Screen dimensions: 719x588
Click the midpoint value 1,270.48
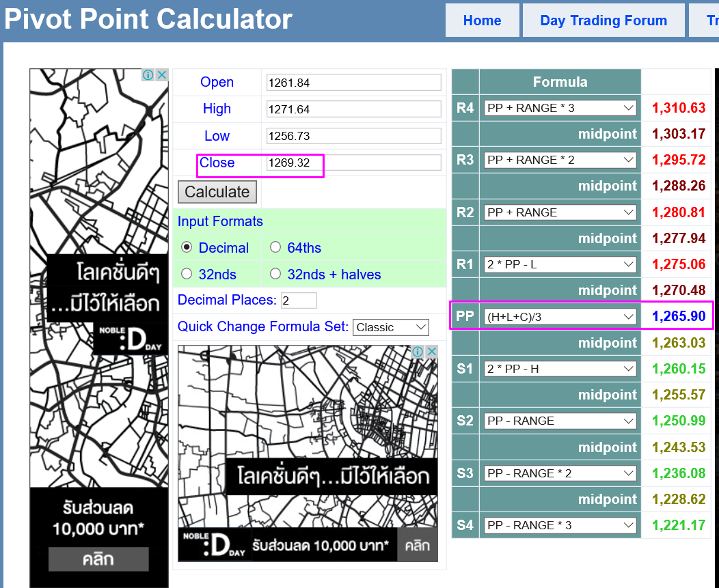[679, 290]
